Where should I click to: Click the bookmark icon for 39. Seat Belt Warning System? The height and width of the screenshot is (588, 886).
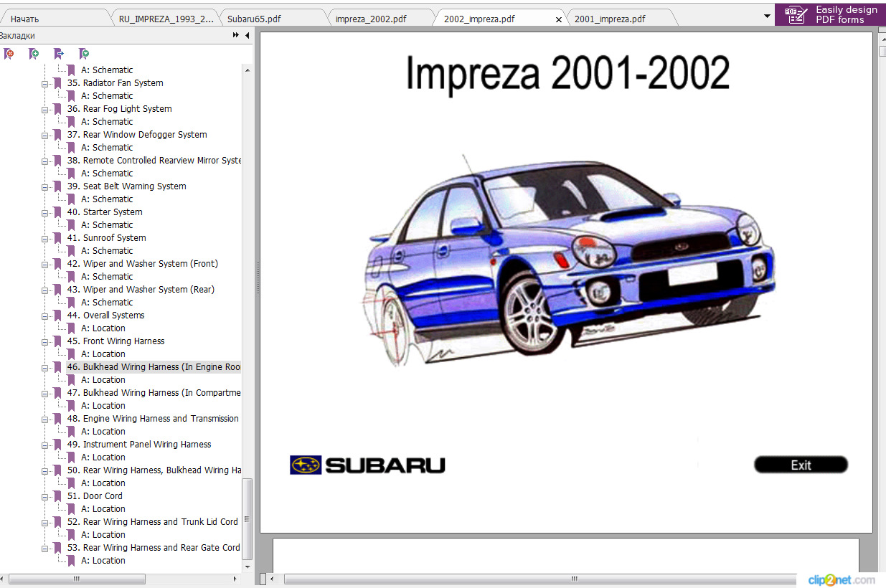pos(57,186)
